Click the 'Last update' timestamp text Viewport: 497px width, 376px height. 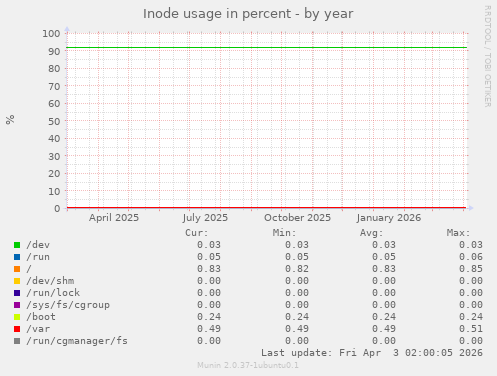point(372,353)
